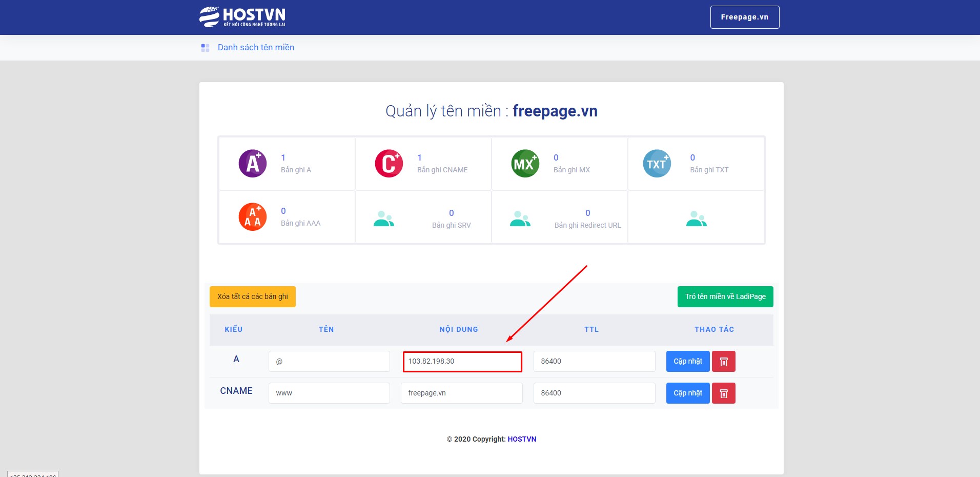Focus the TTL field in the CNAME row

[595, 393]
